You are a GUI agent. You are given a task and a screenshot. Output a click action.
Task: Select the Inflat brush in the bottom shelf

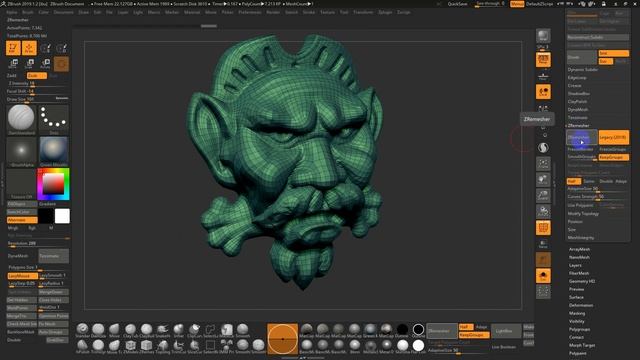[x=178, y=330]
